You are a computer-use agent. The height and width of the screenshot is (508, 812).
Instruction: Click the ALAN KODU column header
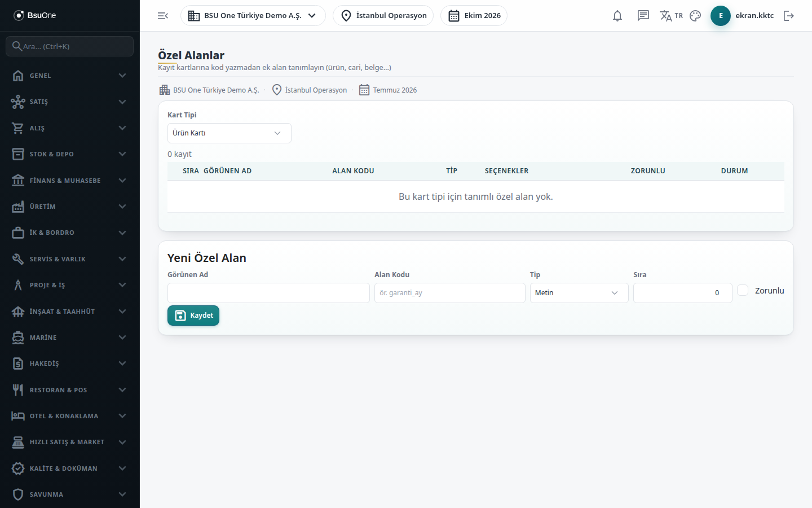(x=353, y=171)
